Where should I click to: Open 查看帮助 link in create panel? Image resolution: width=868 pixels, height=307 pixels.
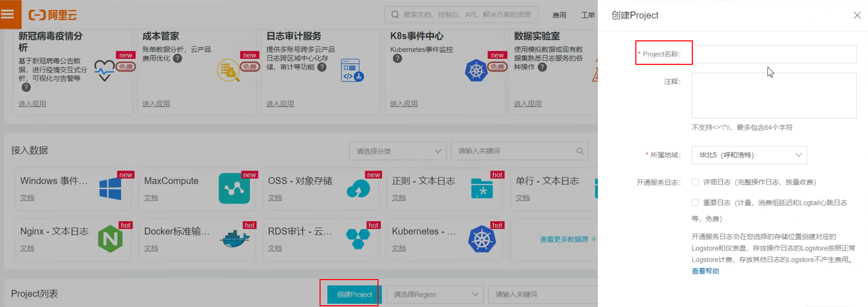(705, 271)
